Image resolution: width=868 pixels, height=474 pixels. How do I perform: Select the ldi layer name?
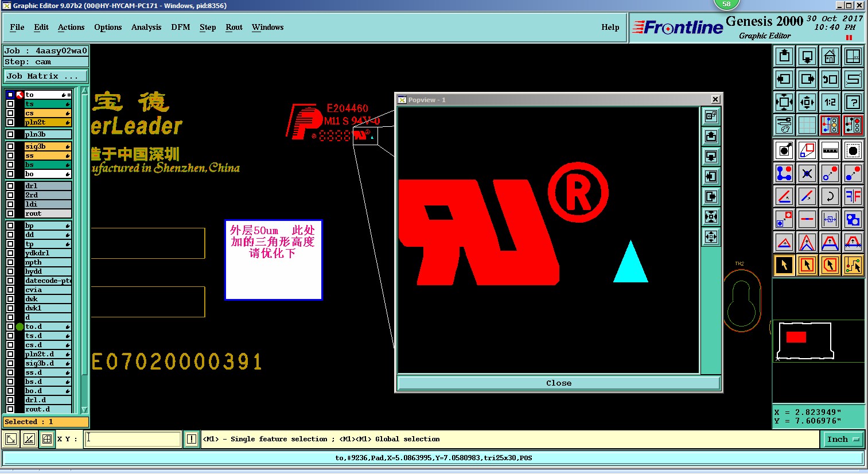[48, 204]
